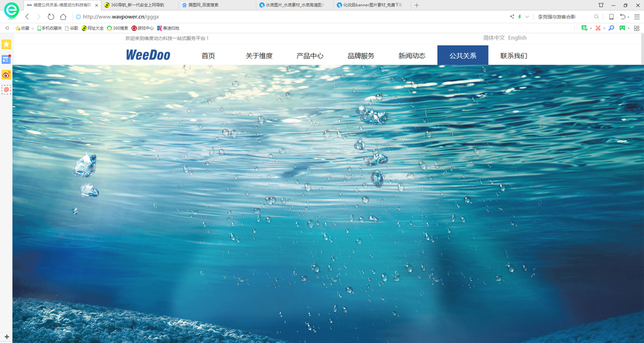Collapse the bookmarks bar side arrow
The height and width of the screenshot is (343, 644).
point(7,28)
